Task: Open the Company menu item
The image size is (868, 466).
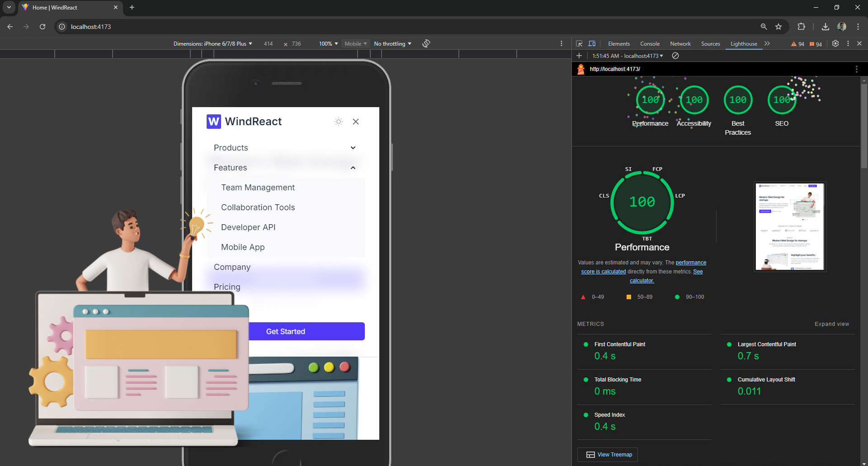Action: point(232,267)
